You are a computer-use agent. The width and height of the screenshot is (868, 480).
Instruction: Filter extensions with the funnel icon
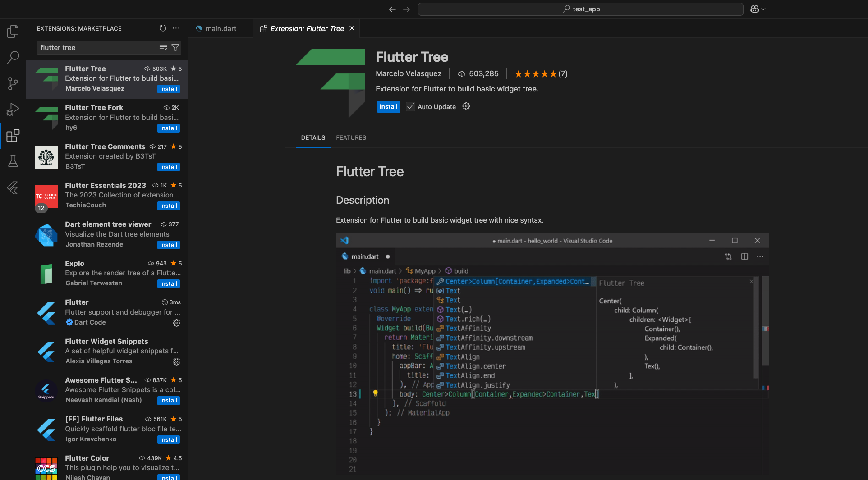(175, 48)
